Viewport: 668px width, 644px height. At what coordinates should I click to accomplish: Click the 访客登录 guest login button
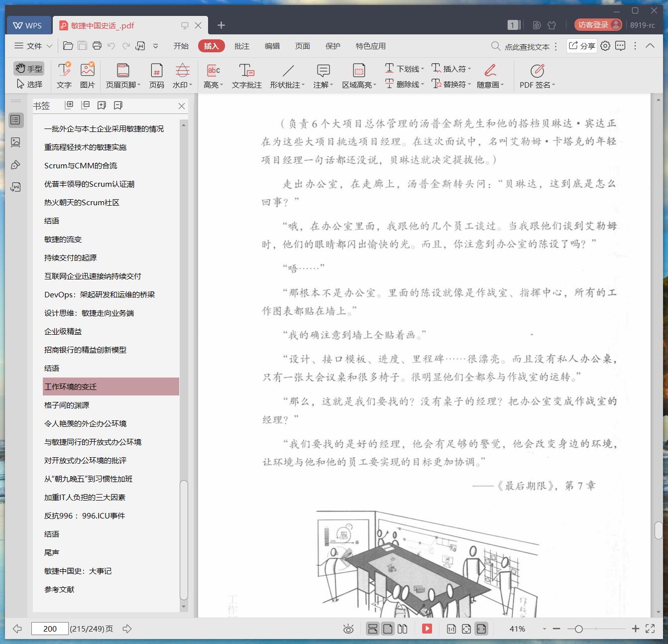pyautogui.click(x=598, y=25)
